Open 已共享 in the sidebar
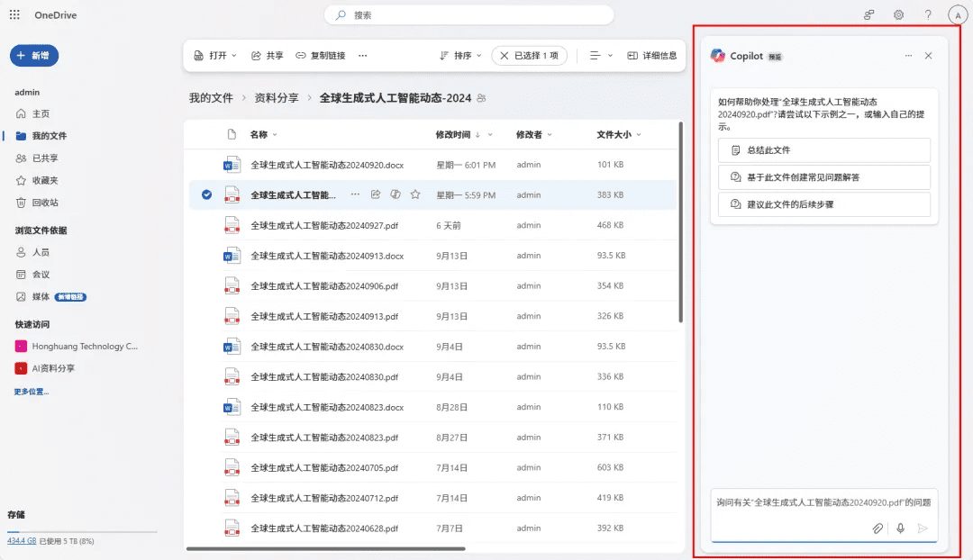 click(45, 158)
